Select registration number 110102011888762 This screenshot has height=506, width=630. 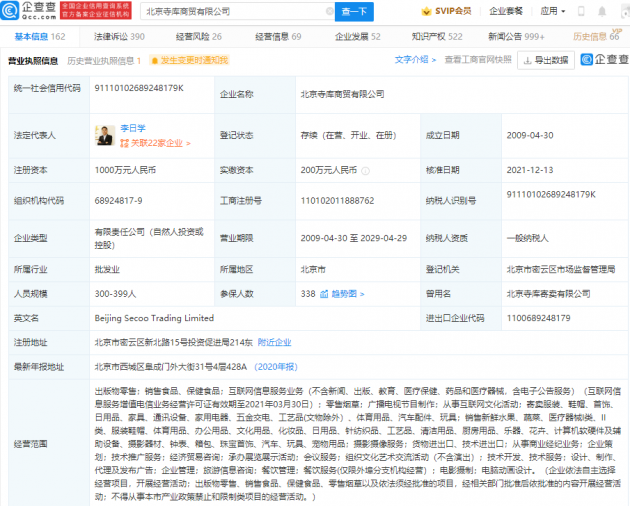[338, 201]
